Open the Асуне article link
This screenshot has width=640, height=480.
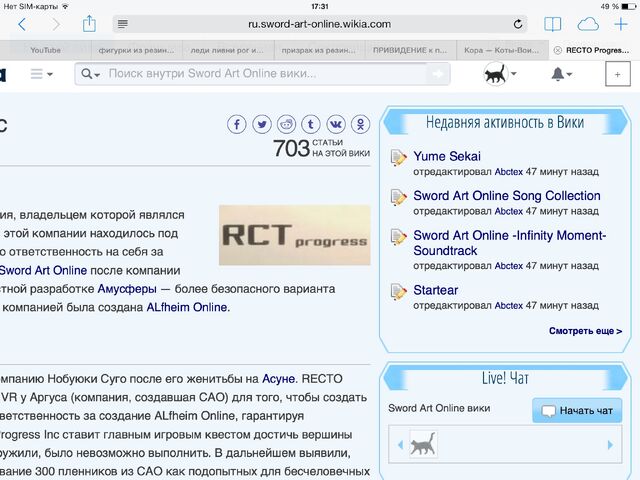point(278,379)
